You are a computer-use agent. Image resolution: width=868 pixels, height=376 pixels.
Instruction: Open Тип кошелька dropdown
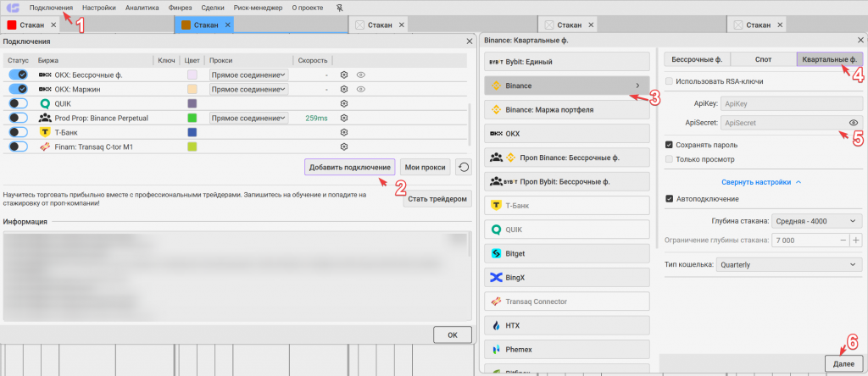click(789, 265)
